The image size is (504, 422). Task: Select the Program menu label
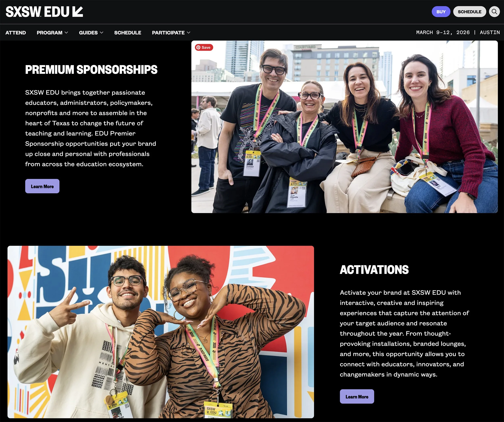(49, 33)
